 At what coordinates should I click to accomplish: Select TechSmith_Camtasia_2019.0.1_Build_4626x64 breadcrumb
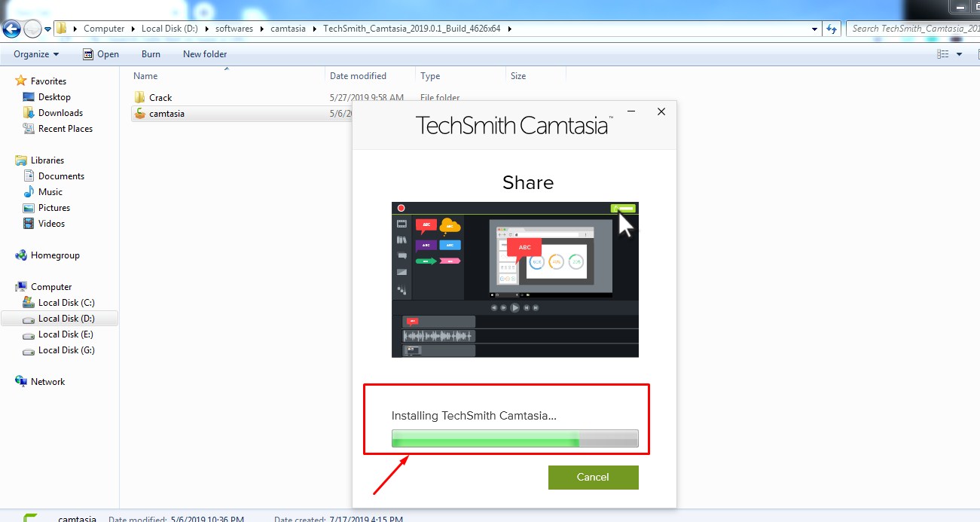tap(414, 29)
